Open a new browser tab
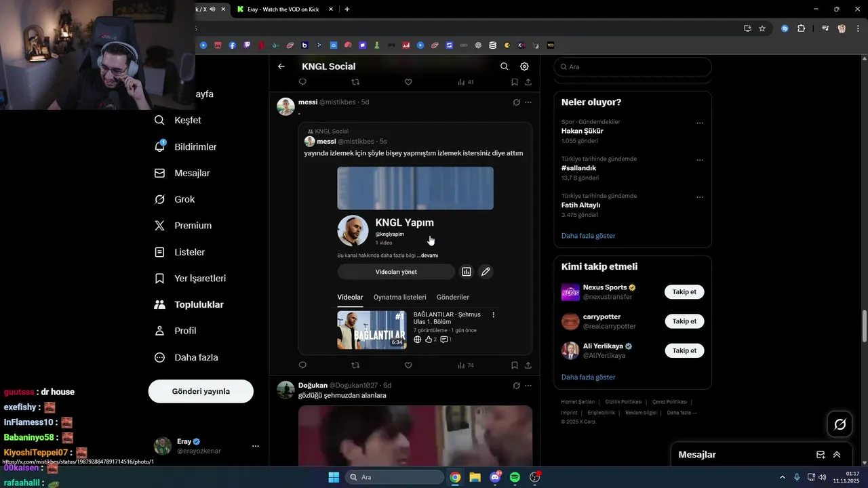 click(347, 9)
